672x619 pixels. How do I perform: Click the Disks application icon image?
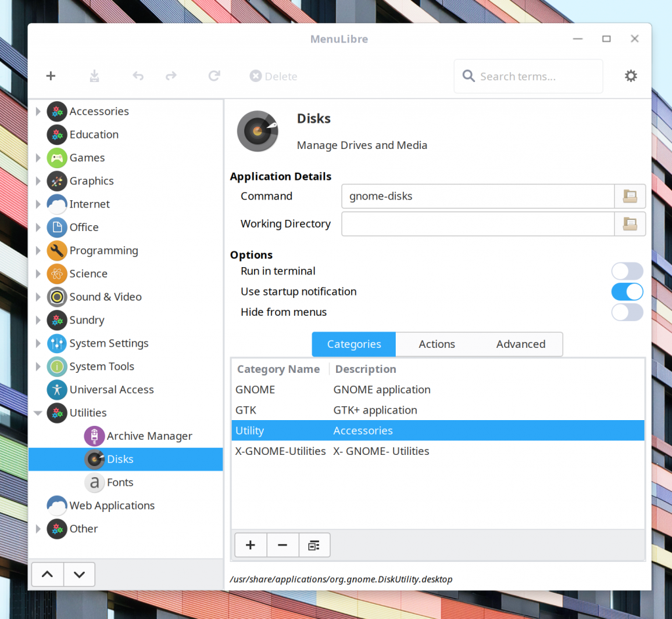click(258, 131)
